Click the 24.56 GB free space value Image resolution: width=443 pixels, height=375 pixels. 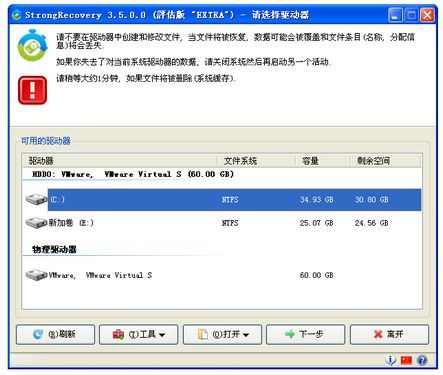[371, 223]
